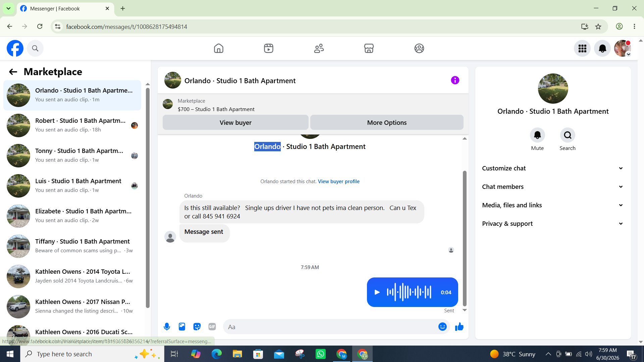Open File Explorer from taskbar
This screenshot has height=362, width=644.
(x=237, y=354)
